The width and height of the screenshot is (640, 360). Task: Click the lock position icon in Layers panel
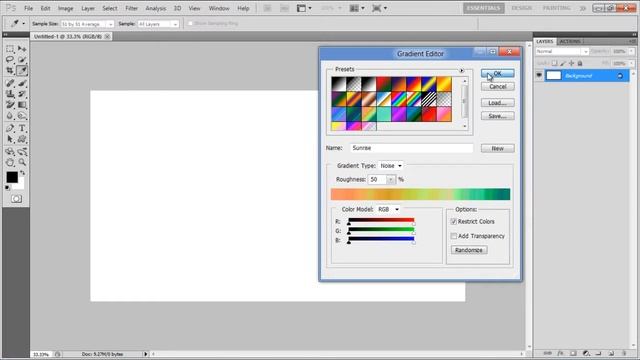pos(571,63)
